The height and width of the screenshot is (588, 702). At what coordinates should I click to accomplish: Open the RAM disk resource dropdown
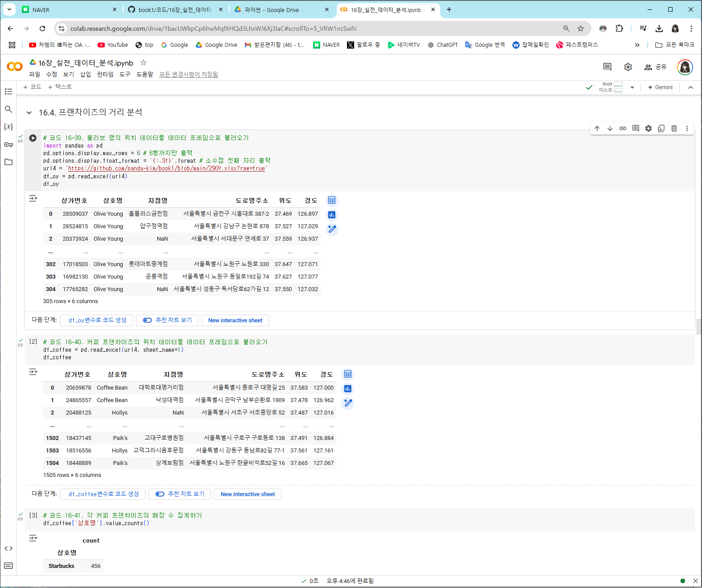point(632,87)
